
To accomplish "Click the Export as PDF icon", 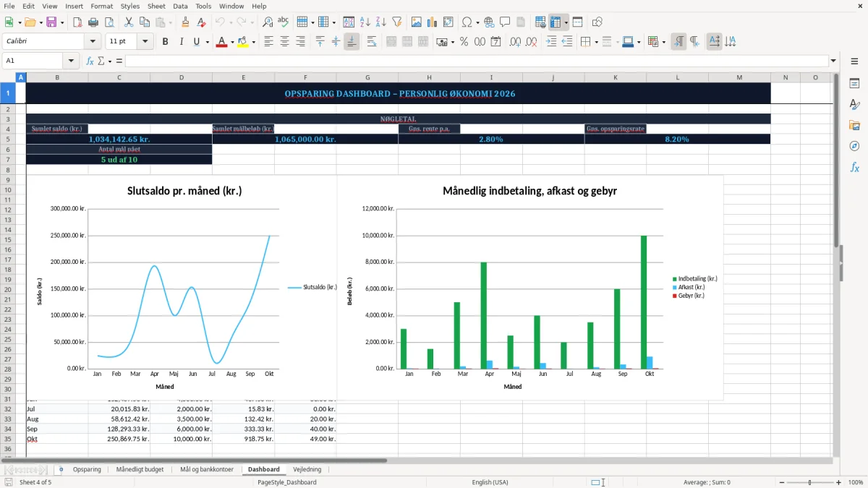I will 76,22.
